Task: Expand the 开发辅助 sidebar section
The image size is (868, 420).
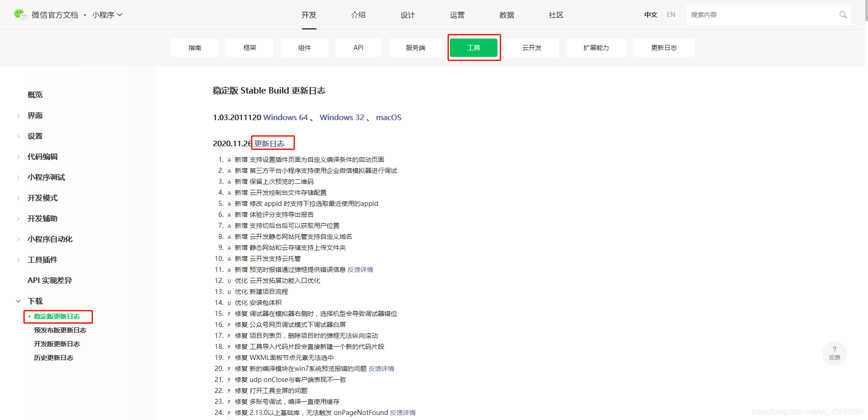Action: tap(18, 219)
